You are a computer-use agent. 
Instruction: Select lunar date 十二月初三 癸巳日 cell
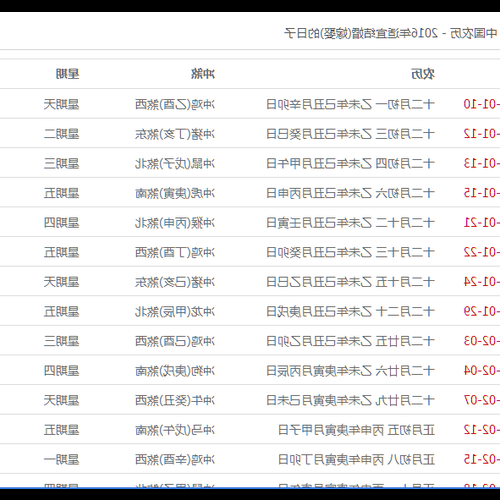pyautogui.click(x=350, y=134)
